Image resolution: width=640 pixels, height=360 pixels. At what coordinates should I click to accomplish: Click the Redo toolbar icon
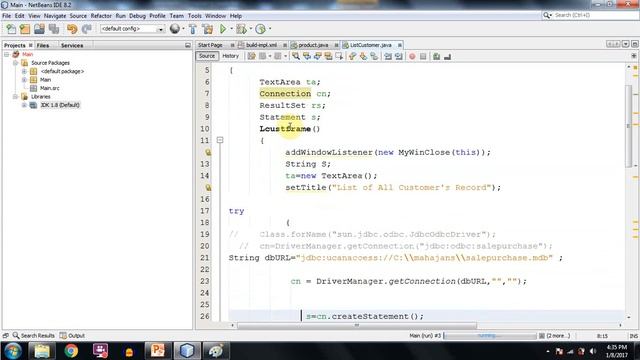[86, 29]
